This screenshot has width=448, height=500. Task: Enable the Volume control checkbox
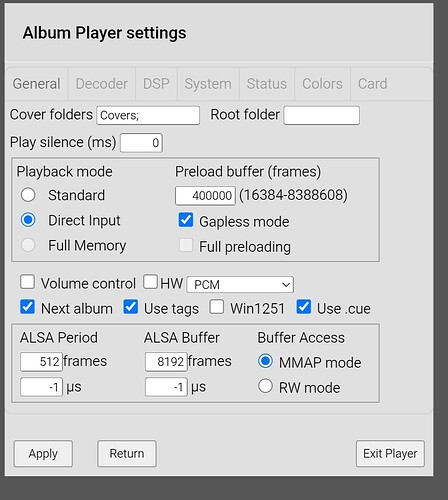pos(27,282)
